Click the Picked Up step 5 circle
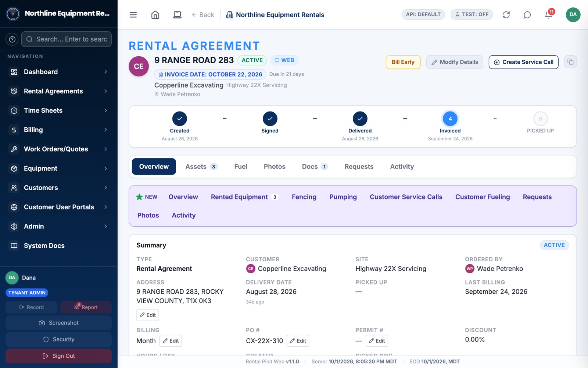This screenshot has height=368, width=588. point(540,118)
